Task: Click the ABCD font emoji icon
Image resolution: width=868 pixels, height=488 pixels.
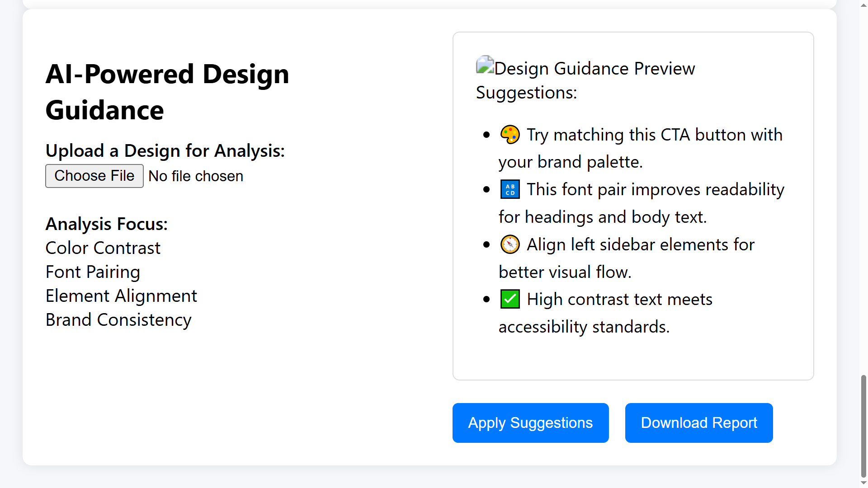Action: pyautogui.click(x=510, y=189)
